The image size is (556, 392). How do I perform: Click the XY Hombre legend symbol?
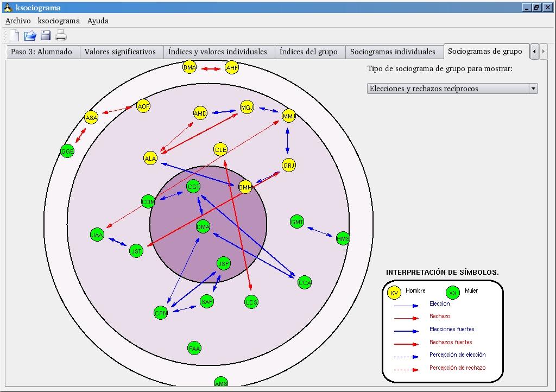coord(394,293)
